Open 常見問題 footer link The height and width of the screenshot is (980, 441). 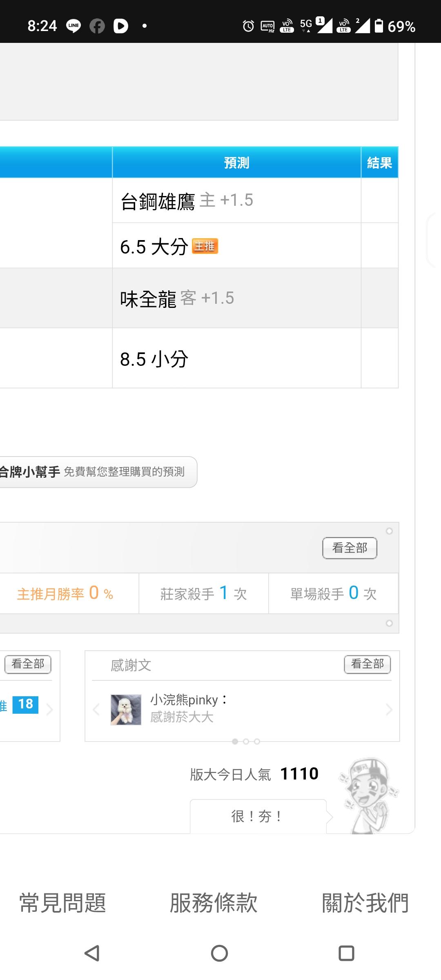pos(63,903)
